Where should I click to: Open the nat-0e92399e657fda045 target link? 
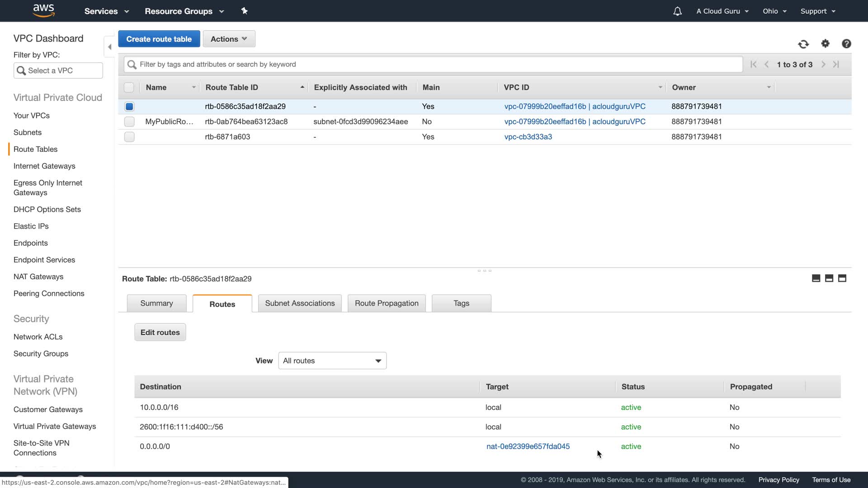pos(528,446)
